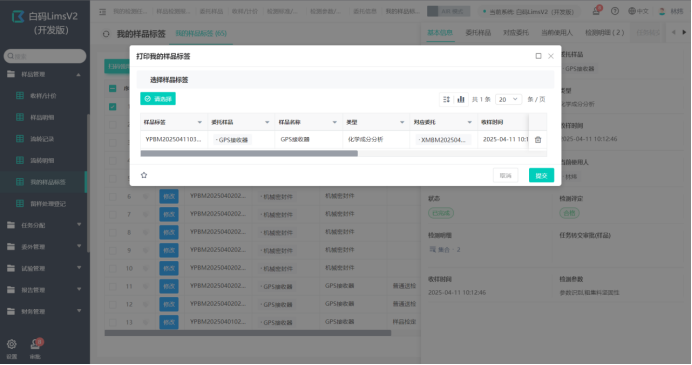Toggle the select-all header checkbox in background table
This screenshot has width=692, height=365.
coord(113,89)
